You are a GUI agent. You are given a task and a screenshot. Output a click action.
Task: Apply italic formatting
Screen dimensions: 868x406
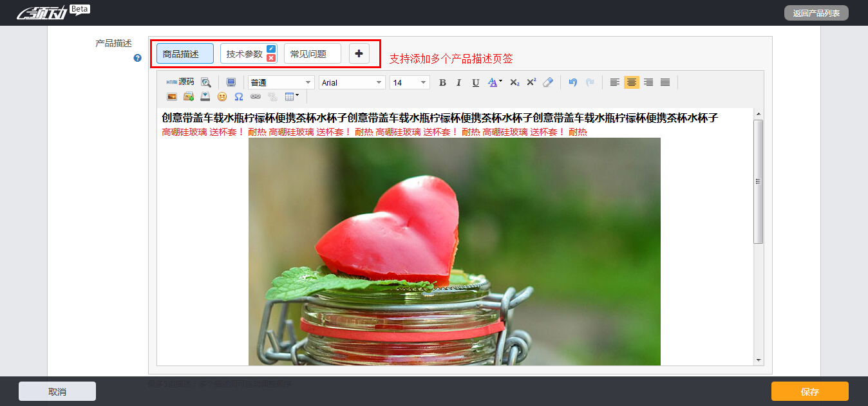(458, 82)
